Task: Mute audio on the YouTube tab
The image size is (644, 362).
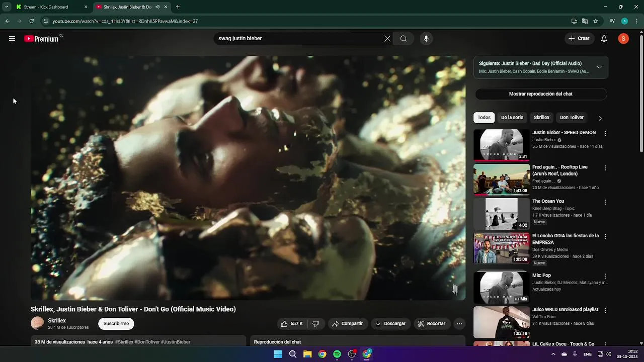Action: 157,7
